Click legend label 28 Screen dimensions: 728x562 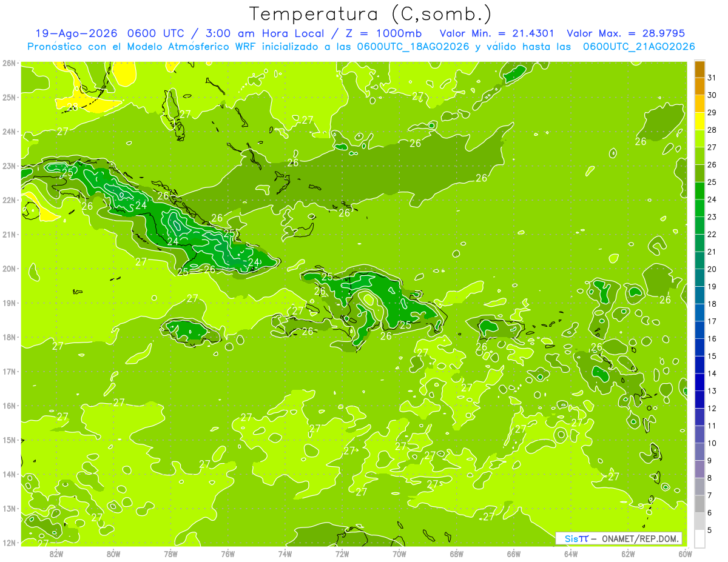[712, 130]
